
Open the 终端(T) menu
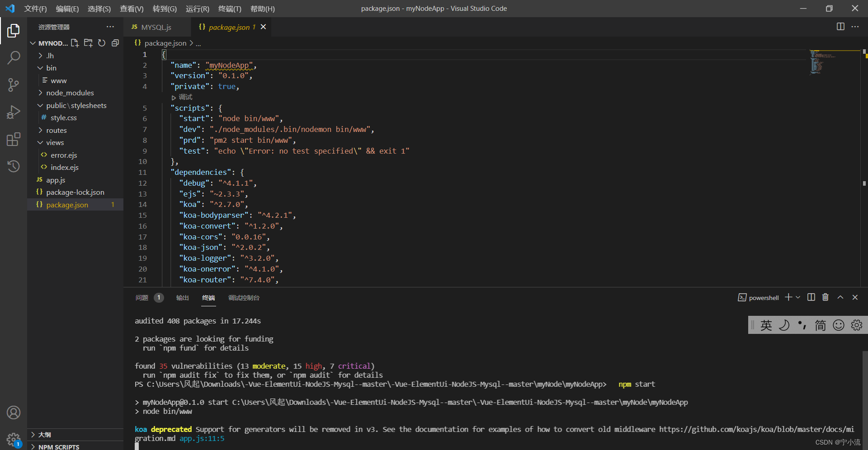[x=230, y=9]
